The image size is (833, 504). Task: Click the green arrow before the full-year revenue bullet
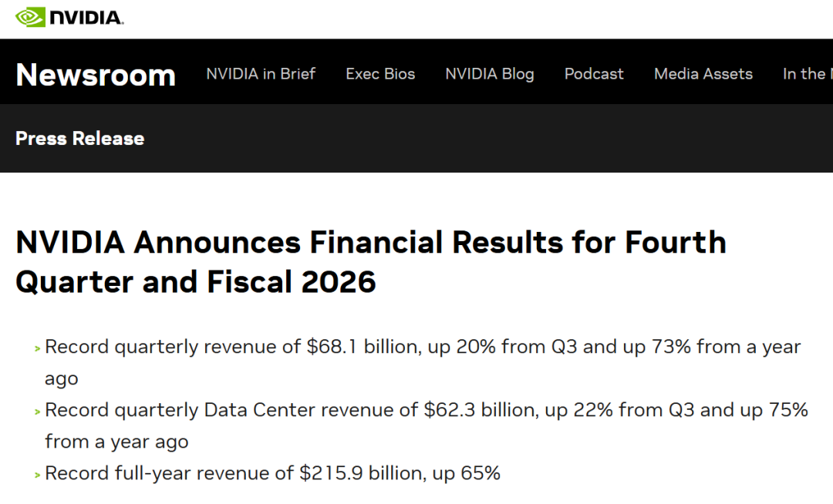click(36, 475)
